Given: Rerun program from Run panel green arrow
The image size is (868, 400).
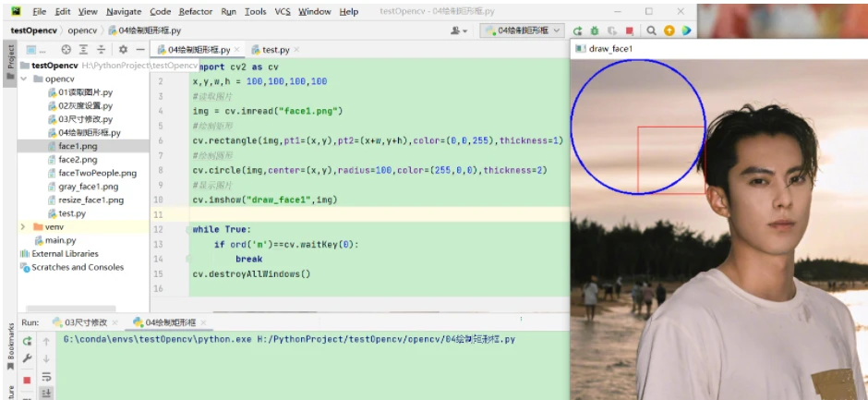Looking at the screenshot, I should tap(27, 341).
